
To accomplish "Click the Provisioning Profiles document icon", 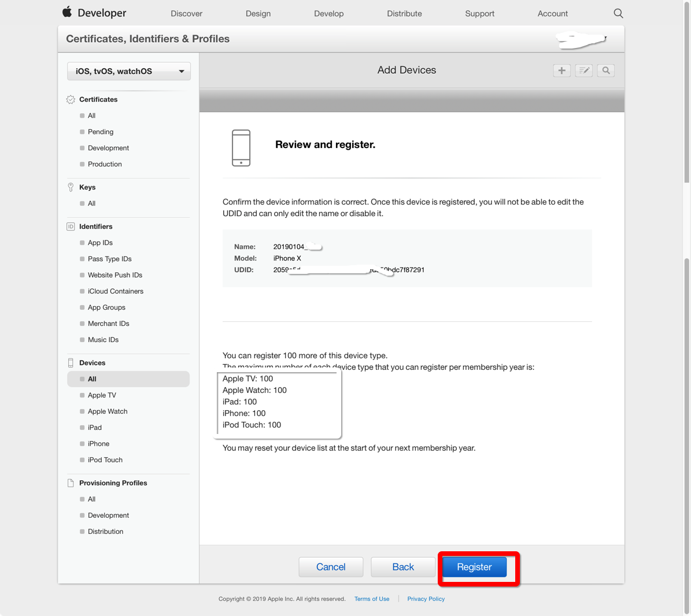I will click(x=71, y=483).
